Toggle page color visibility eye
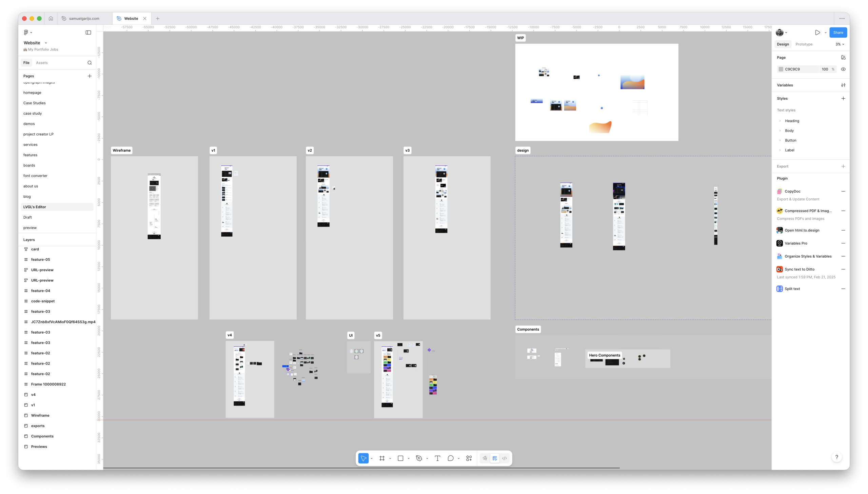This screenshot has width=868, height=494. point(843,69)
